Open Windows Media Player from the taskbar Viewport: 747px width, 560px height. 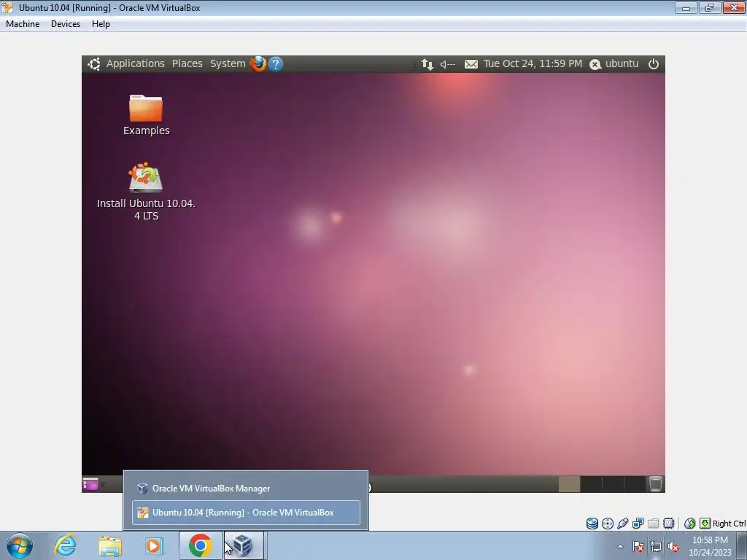pos(153,546)
